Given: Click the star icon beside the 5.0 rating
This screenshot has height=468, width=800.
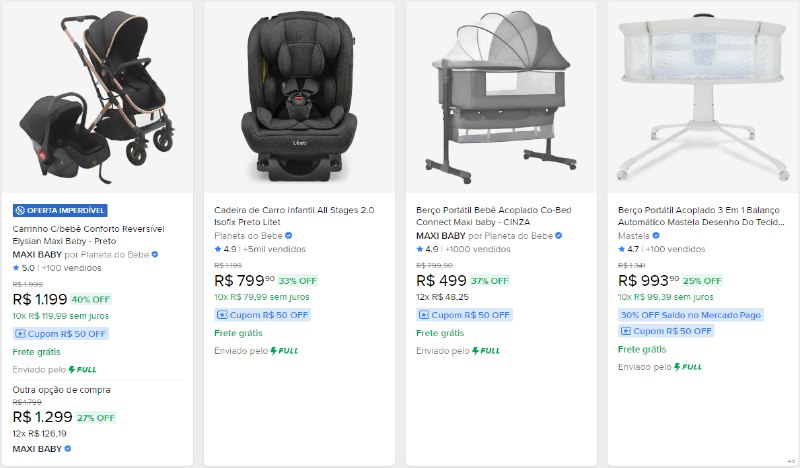Looking at the screenshot, I should coord(16,268).
